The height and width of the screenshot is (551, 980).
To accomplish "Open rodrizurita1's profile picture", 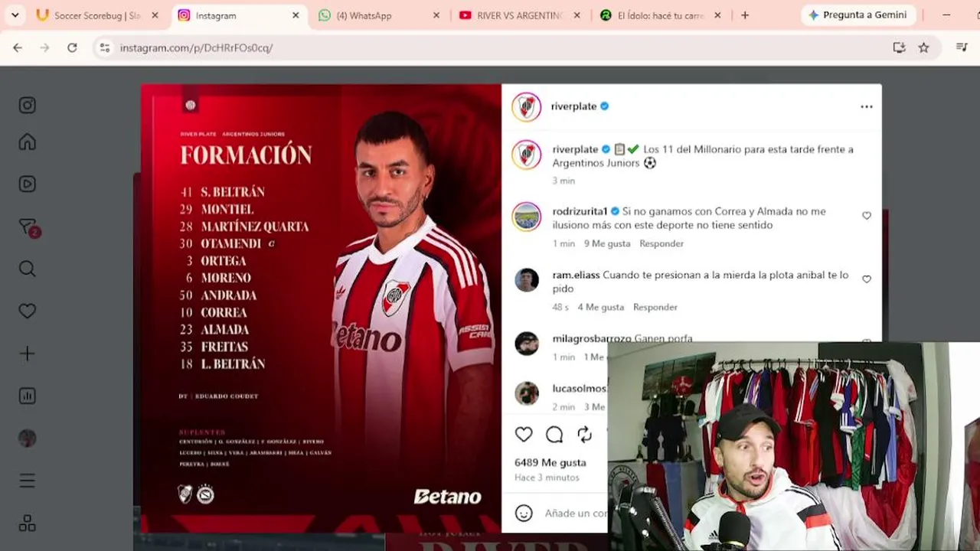I will coord(527,217).
